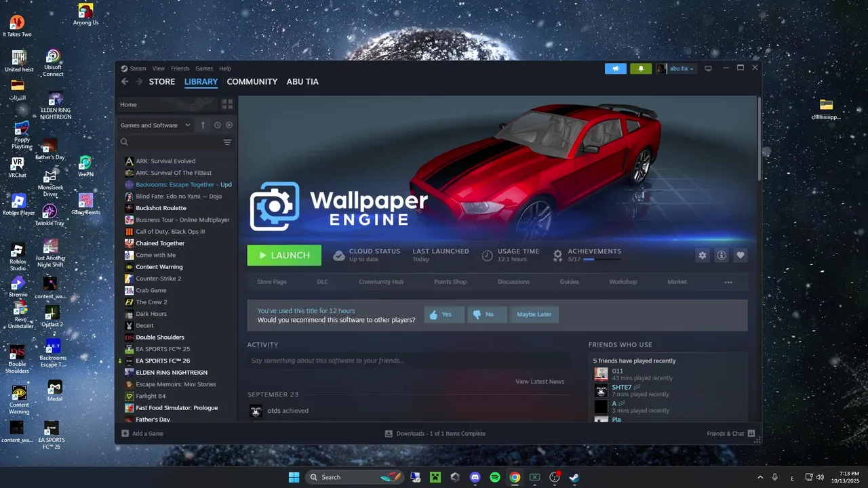The image size is (868, 488).
Task: Open the Among Us desktop shortcut
Action: pos(85,15)
